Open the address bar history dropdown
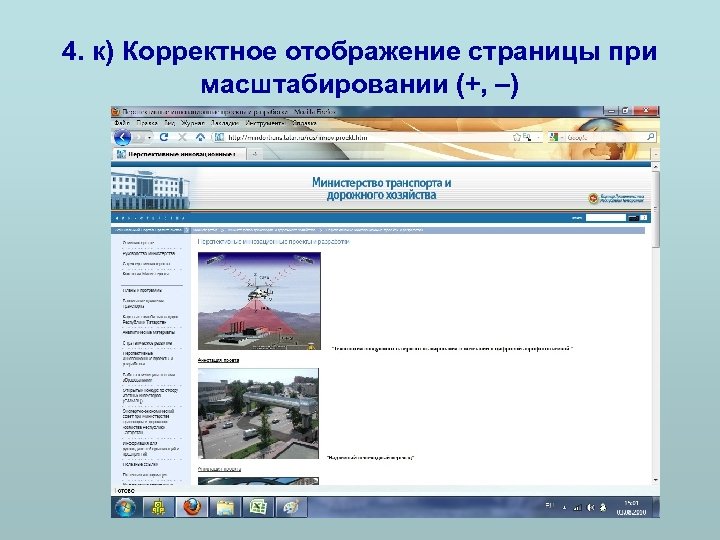This screenshot has height=540, width=720. click(x=538, y=137)
